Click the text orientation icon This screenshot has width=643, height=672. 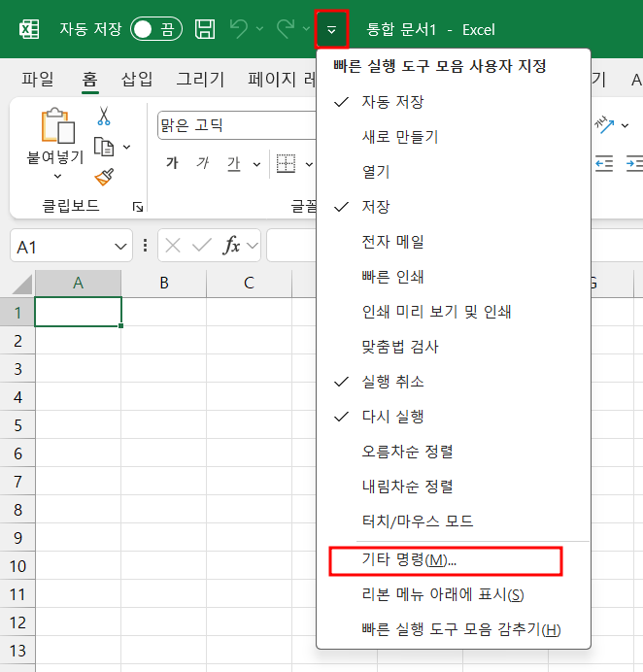pyautogui.click(x=604, y=124)
